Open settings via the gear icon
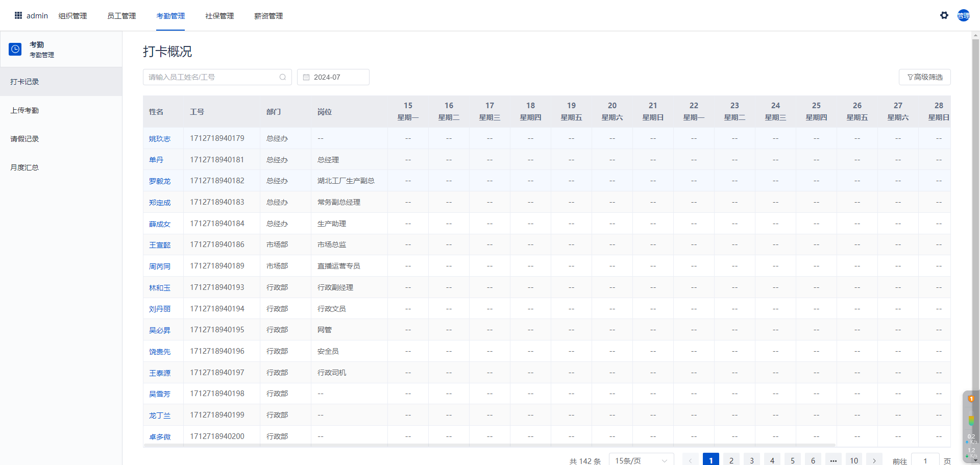Screen dimensions: 980x465 [x=944, y=15]
